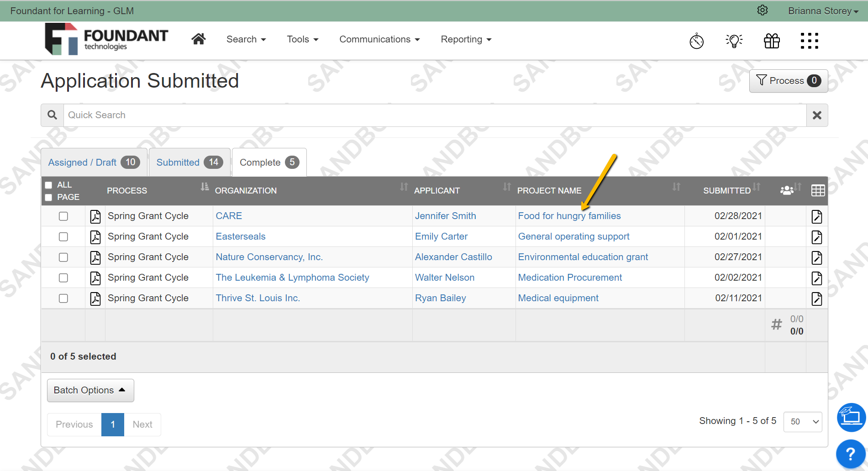Image resolution: width=868 pixels, height=471 pixels.
Task: Open the Food for hungry families project
Action: click(569, 215)
